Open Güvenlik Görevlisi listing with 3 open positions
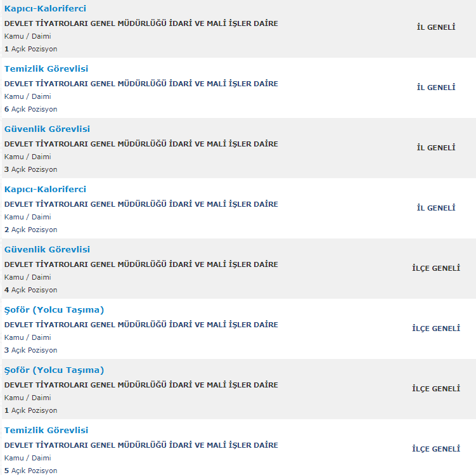The width and height of the screenshot is (476, 475). [47, 129]
